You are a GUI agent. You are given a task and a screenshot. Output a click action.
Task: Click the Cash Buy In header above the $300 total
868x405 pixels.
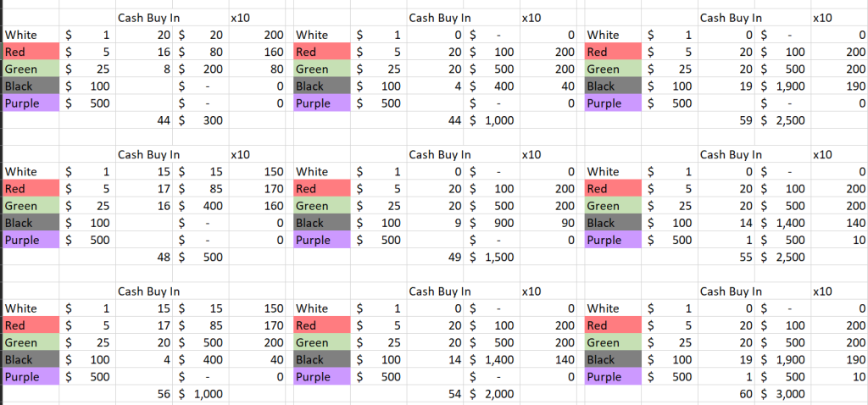pyautogui.click(x=148, y=17)
